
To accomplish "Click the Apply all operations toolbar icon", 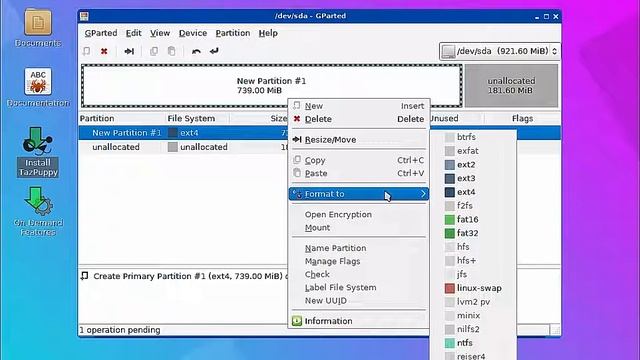I will 214,51.
